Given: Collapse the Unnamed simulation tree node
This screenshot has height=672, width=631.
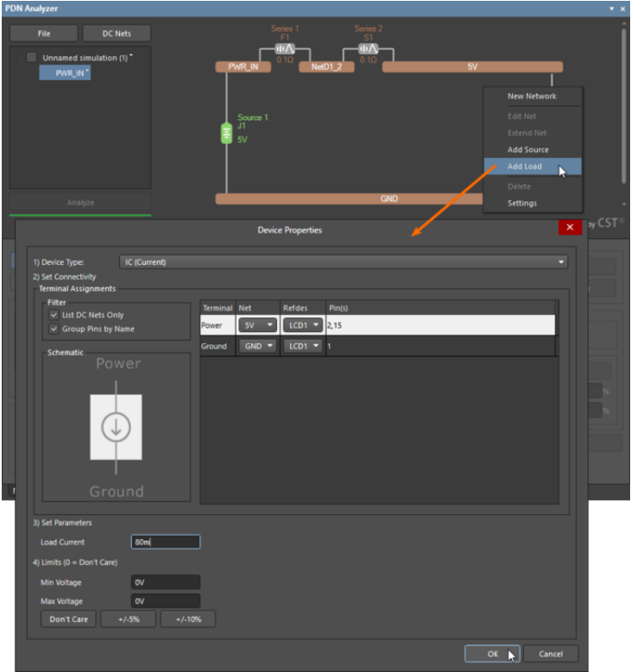Looking at the screenshot, I should point(20,58).
